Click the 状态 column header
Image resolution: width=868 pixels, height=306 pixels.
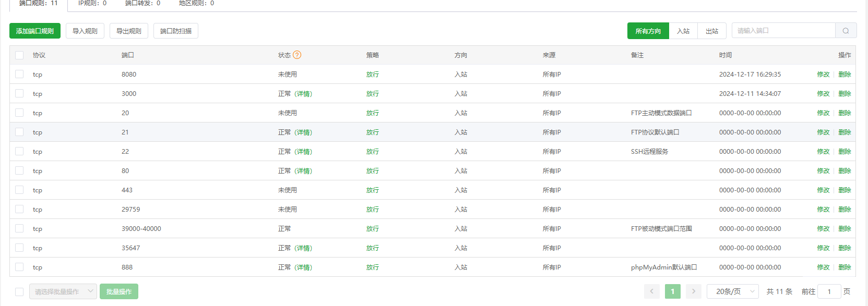(284, 55)
